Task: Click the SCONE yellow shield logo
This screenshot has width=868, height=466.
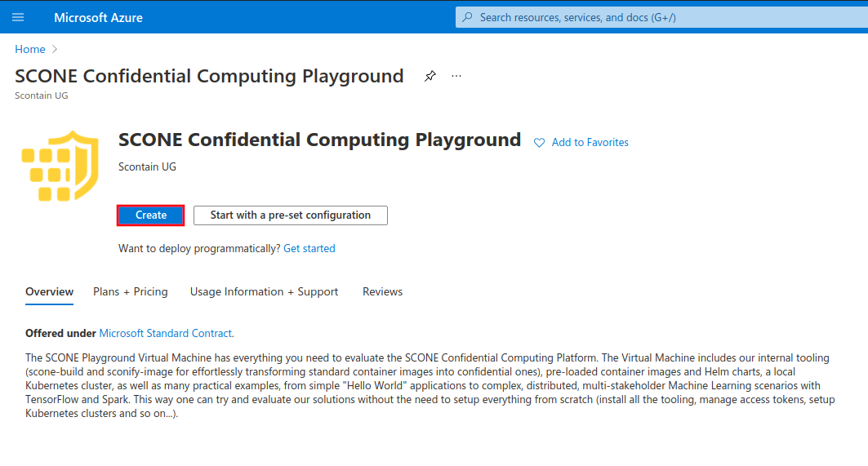Action: [60, 166]
